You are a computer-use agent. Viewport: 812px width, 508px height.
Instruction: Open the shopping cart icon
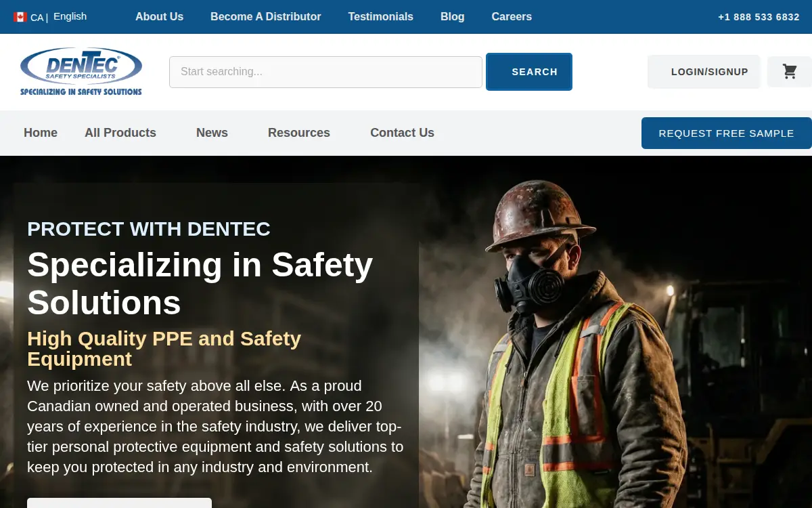pyautogui.click(x=789, y=72)
